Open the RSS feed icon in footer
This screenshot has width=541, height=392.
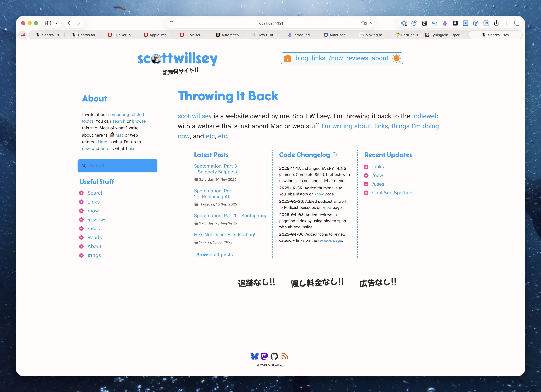pyautogui.click(x=285, y=356)
